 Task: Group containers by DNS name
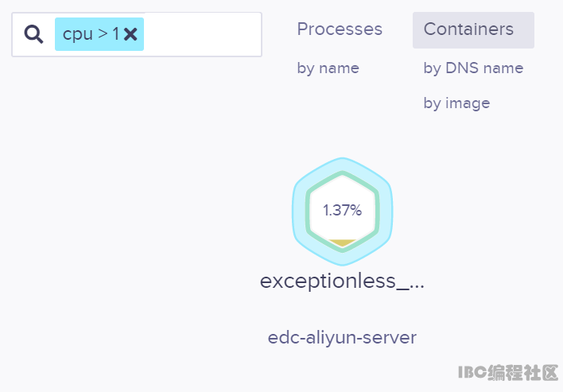point(473,68)
